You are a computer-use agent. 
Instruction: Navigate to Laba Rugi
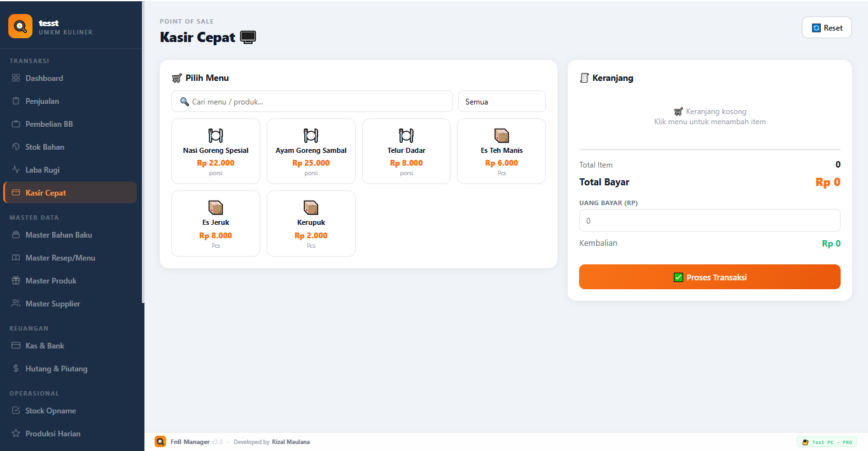[70, 169]
